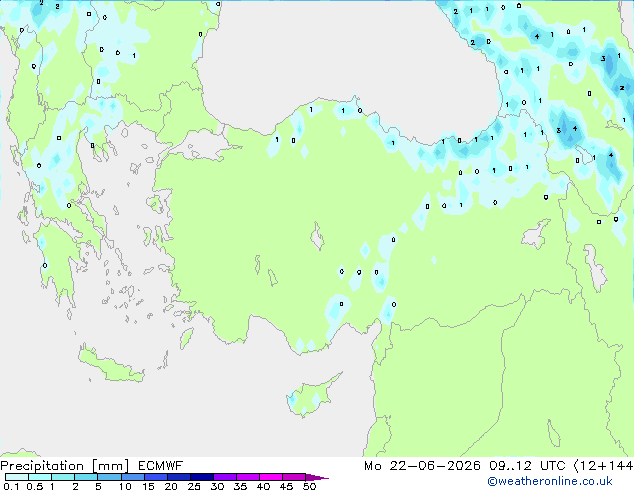Click the 'ECMWF' model label

[161, 466]
